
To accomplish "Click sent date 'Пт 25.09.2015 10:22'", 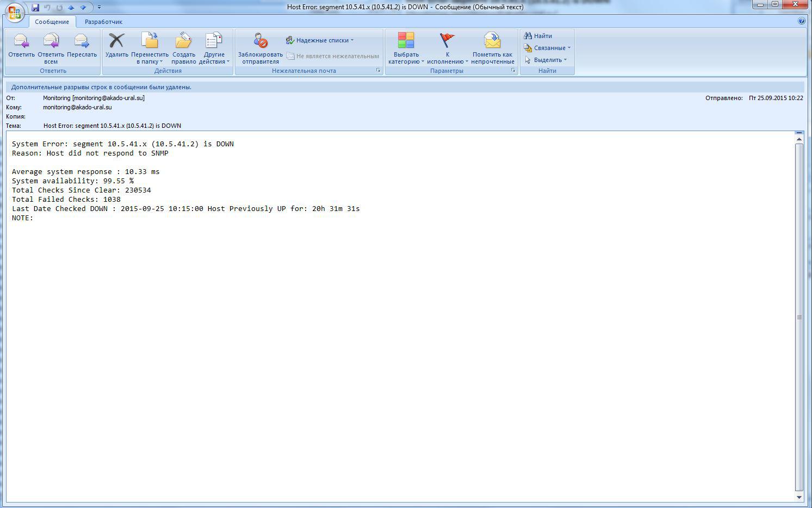I will pos(776,98).
